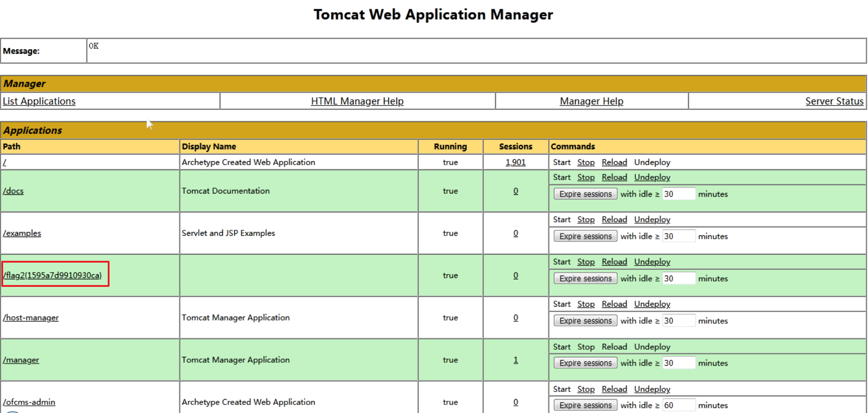Click the "Tomcat Documentation" display name
This screenshot has height=413, width=868.
(226, 191)
